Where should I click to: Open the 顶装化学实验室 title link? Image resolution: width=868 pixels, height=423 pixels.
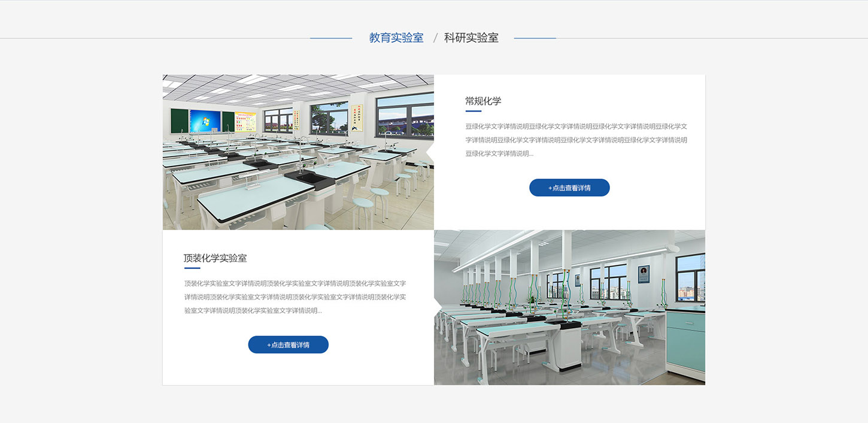click(x=215, y=258)
